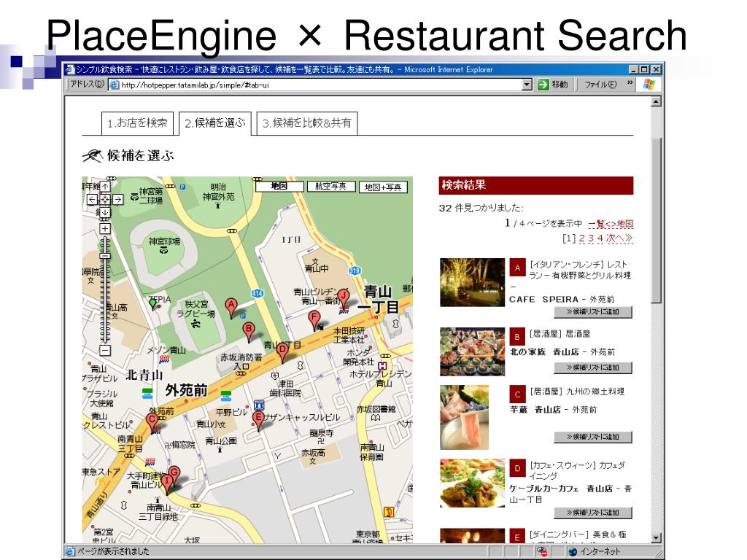Click 次へ≫ next page link
Screen dimensions: 747x560
click(619, 238)
